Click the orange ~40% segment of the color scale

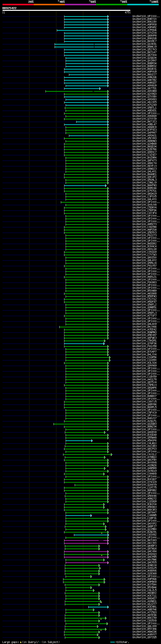pyautogui.click(x=49, y=5)
